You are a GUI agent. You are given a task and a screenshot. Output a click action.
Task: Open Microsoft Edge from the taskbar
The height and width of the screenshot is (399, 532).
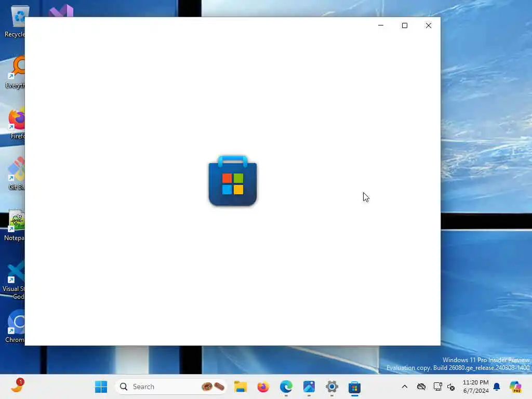286,387
